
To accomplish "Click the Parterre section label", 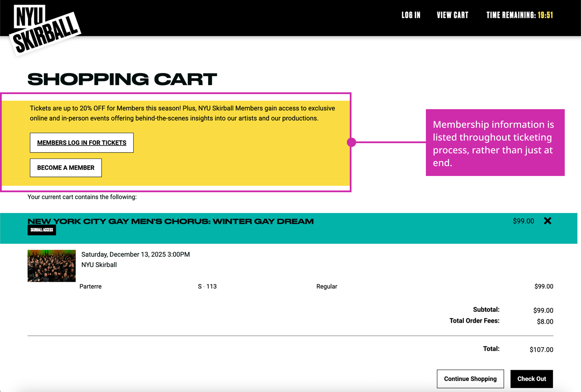I will click(x=90, y=287).
